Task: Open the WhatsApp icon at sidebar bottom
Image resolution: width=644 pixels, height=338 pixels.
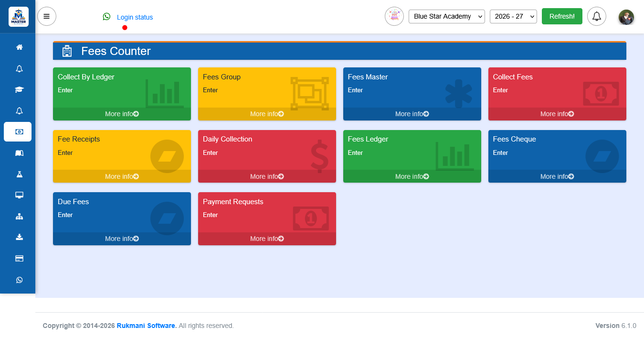Action: (19, 280)
